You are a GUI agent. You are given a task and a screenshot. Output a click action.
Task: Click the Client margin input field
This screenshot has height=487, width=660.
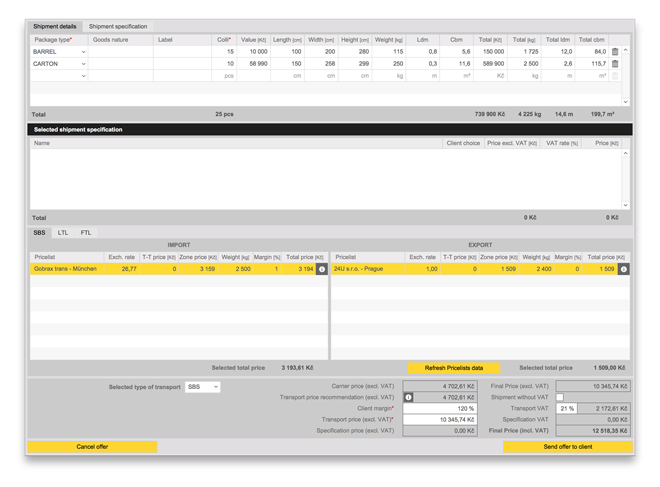(439, 408)
